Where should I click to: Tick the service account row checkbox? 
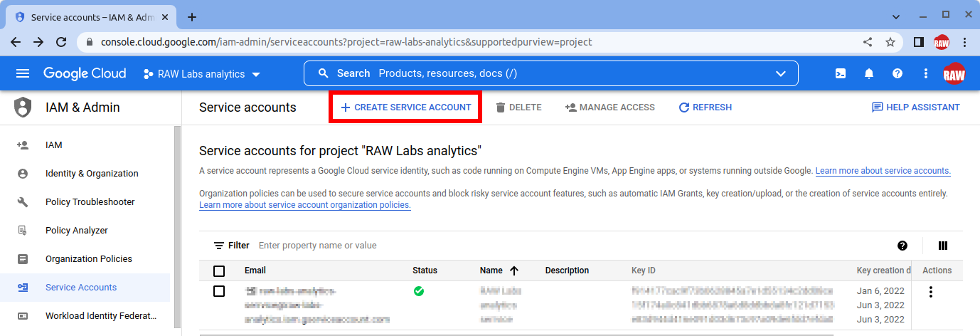point(219,291)
